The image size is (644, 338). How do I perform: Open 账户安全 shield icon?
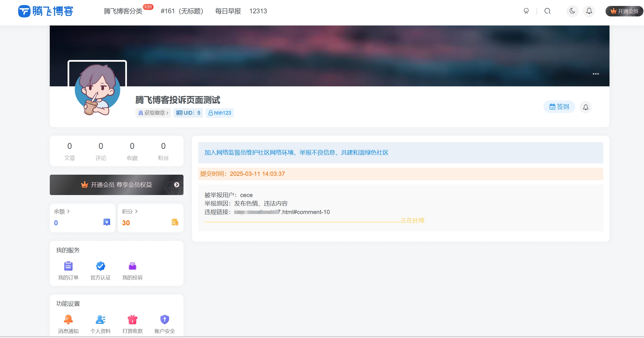165,319
